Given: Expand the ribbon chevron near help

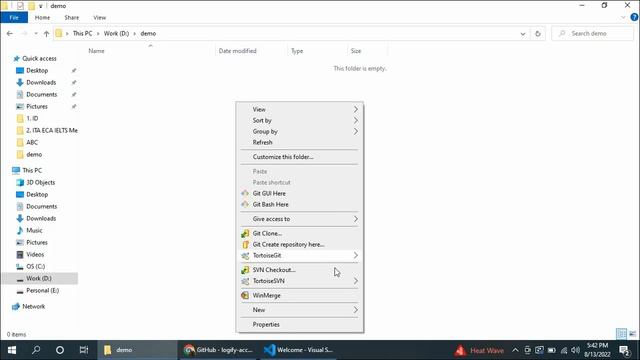Looking at the screenshot, I should point(623,18).
